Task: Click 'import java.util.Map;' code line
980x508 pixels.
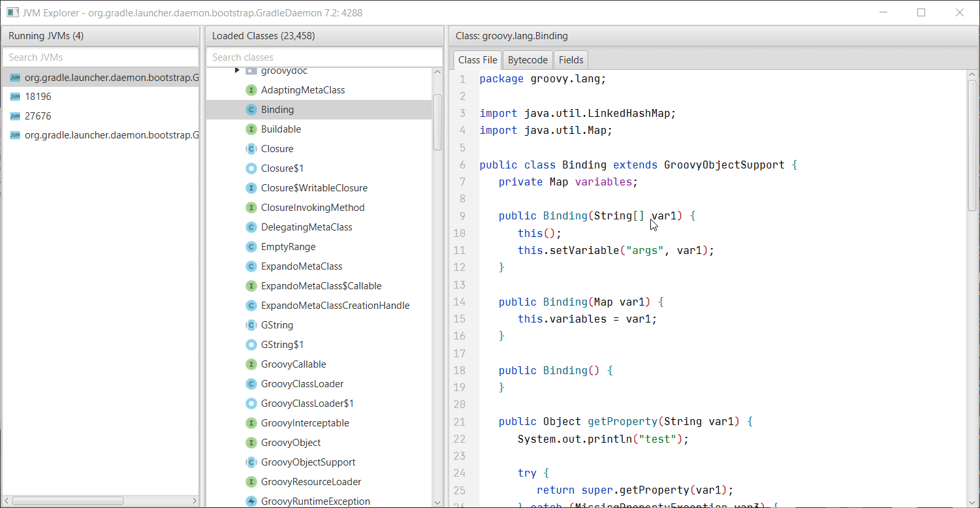Action: (546, 131)
